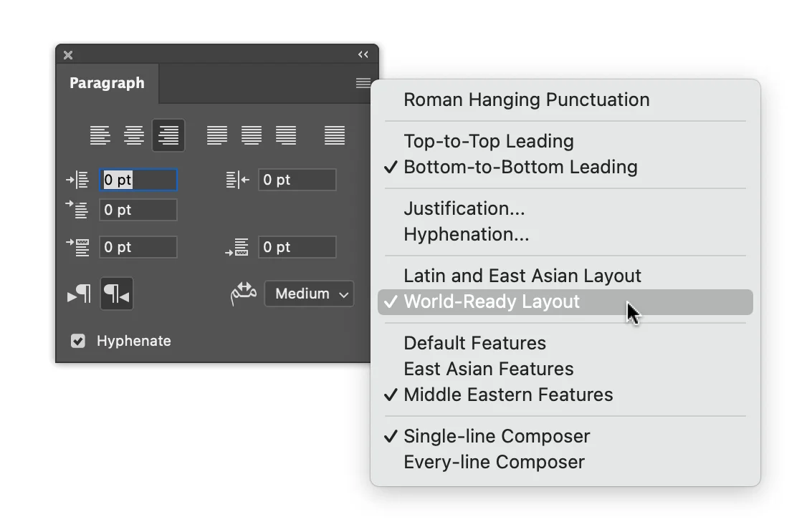This screenshot has width=812, height=522.
Task: Set Left-to-right paragraph direction
Action: pos(80,294)
